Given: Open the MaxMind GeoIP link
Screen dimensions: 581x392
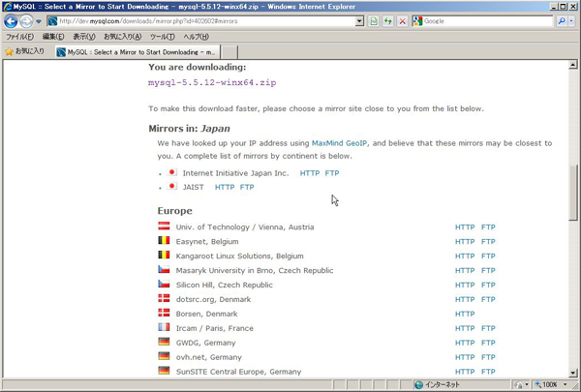Looking at the screenshot, I should pos(339,143).
